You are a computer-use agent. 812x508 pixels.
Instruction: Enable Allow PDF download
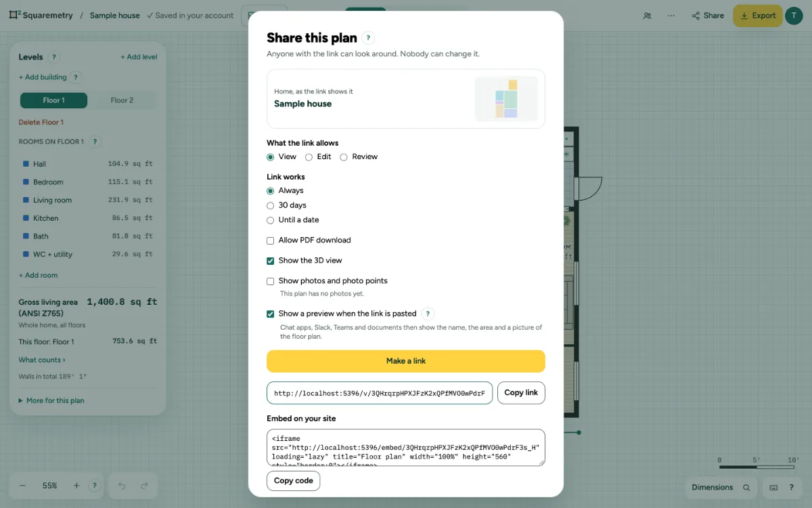pyautogui.click(x=271, y=240)
